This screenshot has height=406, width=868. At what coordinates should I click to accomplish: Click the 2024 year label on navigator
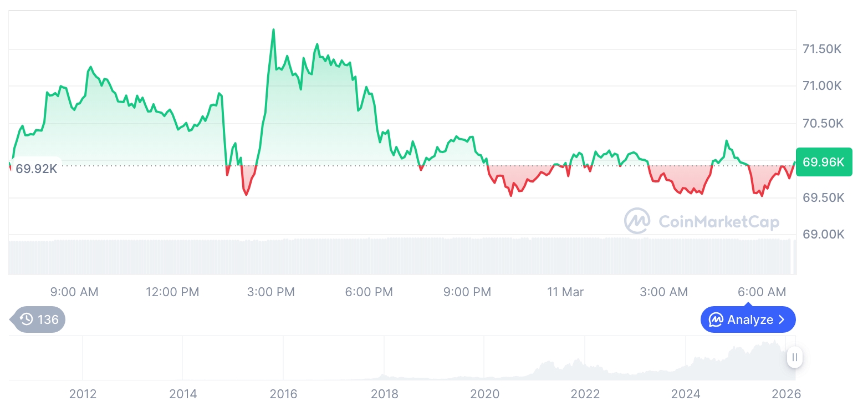pyautogui.click(x=686, y=394)
